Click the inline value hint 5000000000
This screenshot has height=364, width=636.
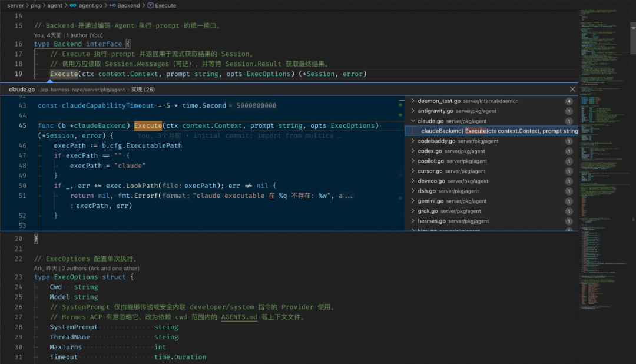point(256,105)
